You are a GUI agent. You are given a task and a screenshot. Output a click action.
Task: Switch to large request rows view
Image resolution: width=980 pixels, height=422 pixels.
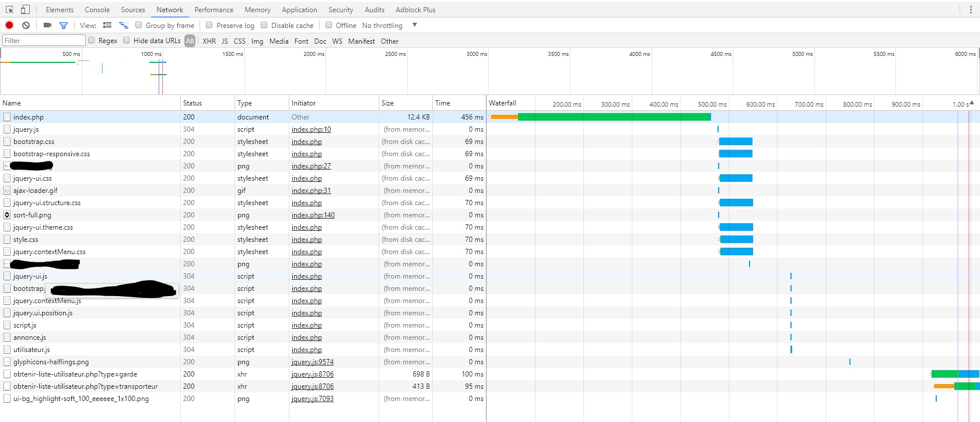107,25
